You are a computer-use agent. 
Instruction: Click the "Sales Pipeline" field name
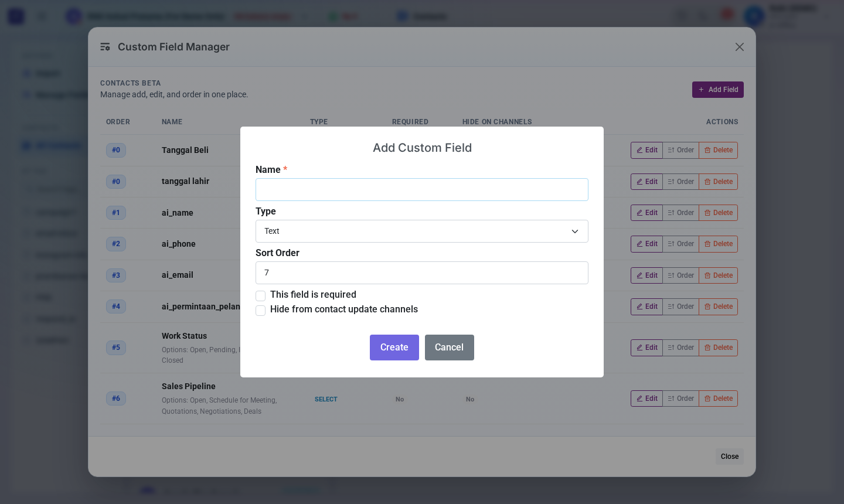point(189,386)
